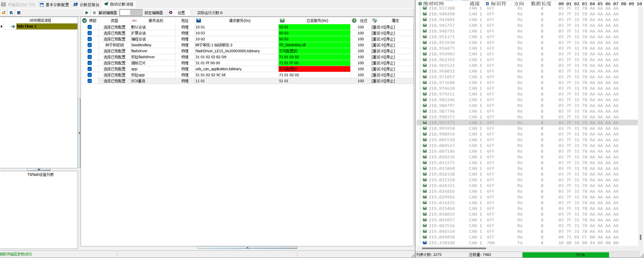Viewport: 644px width, 258px height.
Task: Click the 解锁编辑器 label
Action: (x=108, y=13)
